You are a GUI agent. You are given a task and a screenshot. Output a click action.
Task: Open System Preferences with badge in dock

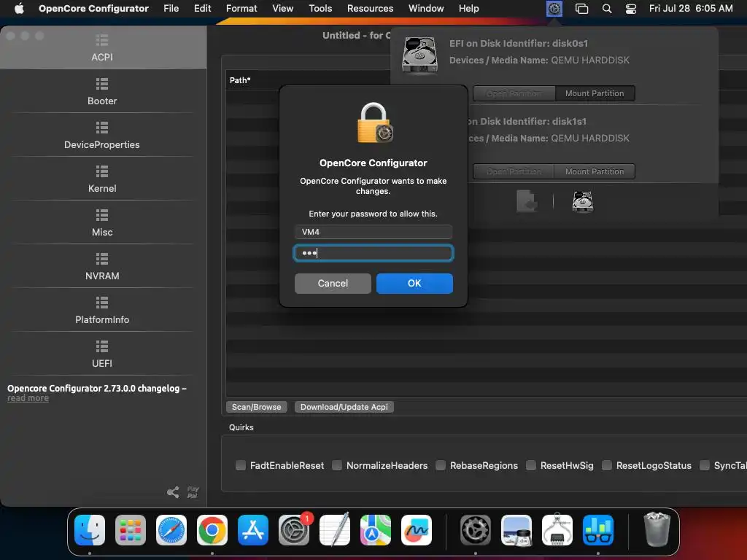point(294,529)
